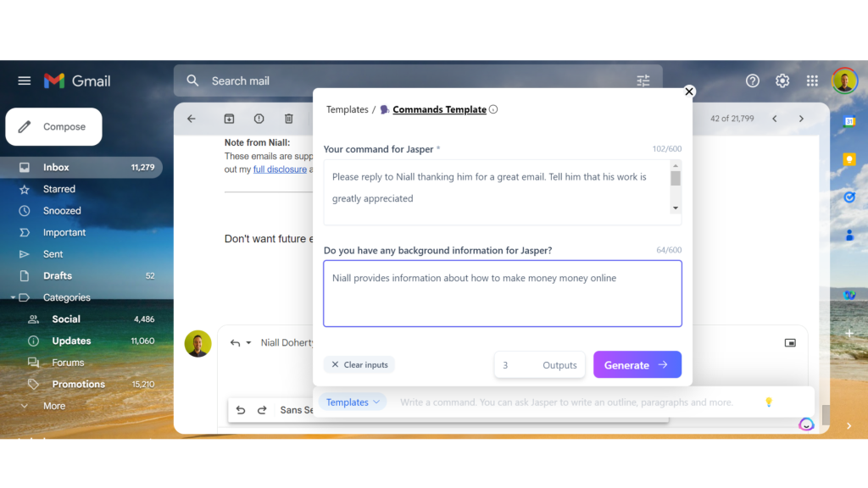Viewport: 868px width, 488px height.
Task: Open Jasper via the lightbulb icon
Action: (x=768, y=402)
